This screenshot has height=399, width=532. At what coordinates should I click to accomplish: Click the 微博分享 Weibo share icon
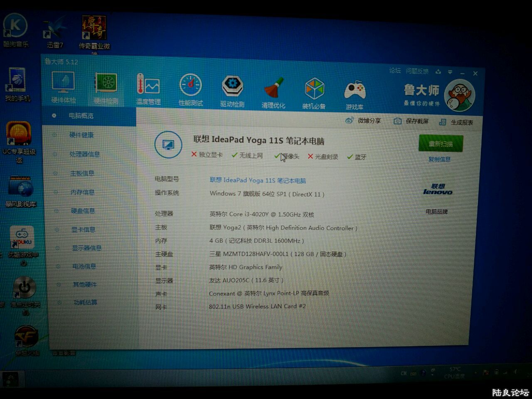(x=350, y=121)
